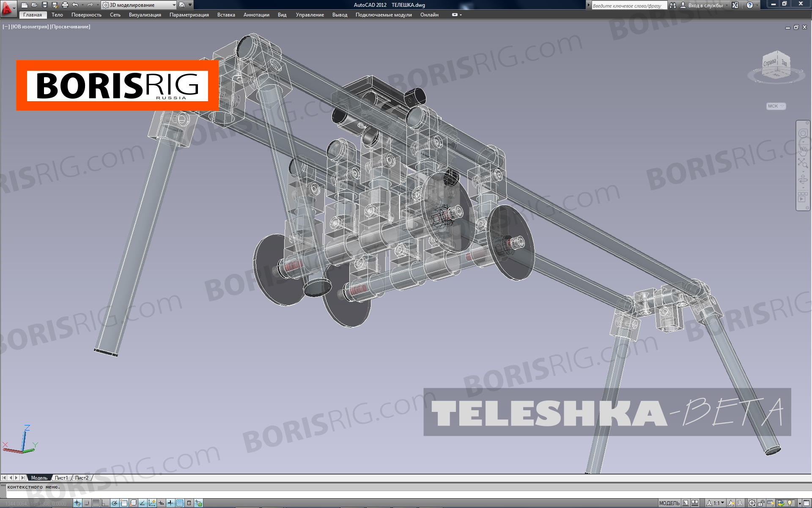The width and height of the screenshot is (812, 508).
Task: Click the Undo arrow icon
Action: point(75,5)
